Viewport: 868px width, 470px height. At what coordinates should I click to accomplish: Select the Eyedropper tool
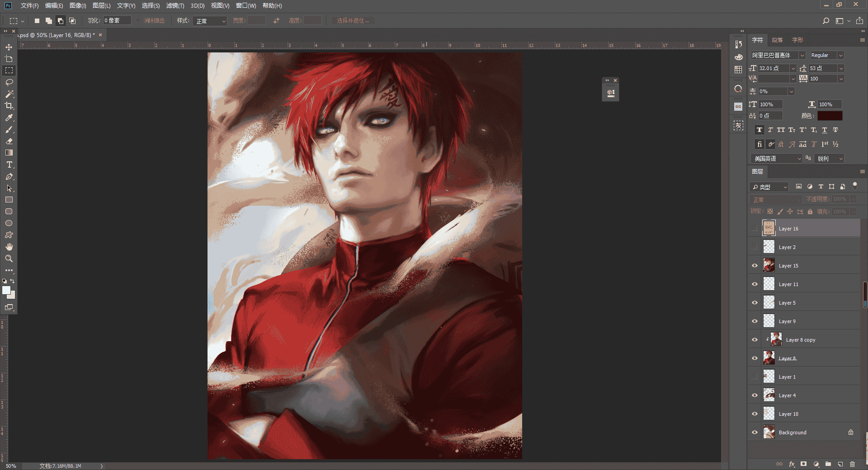point(9,117)
